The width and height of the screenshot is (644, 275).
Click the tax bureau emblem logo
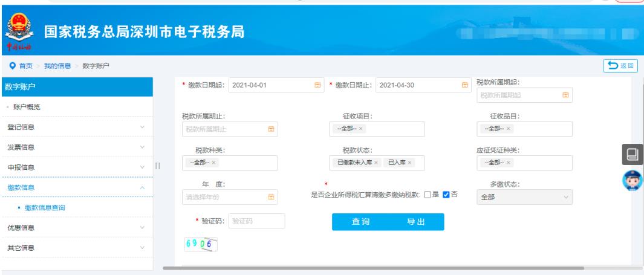coord(13,31)
